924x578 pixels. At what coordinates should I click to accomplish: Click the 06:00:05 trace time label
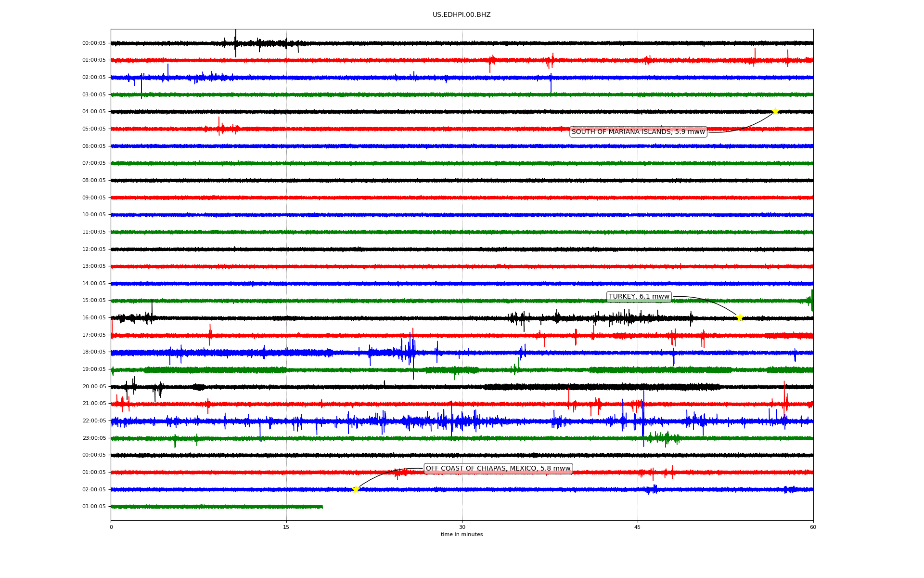(x=94, y=146)
